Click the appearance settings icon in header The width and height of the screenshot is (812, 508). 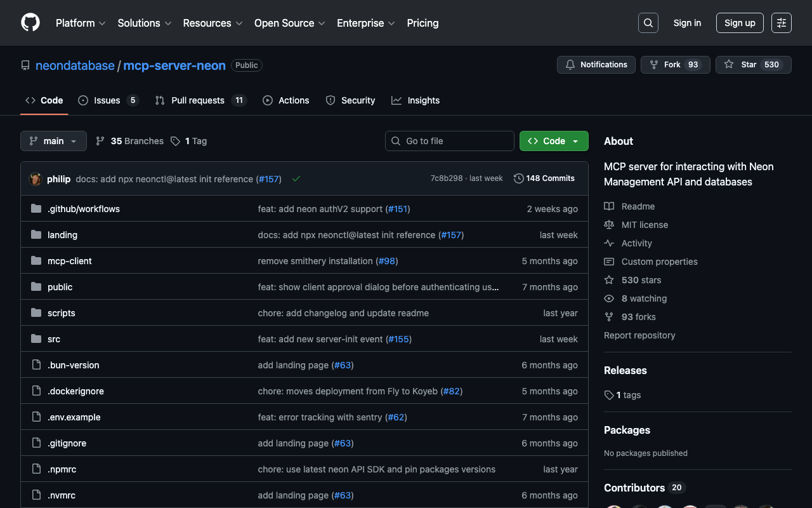pos(781,23)
